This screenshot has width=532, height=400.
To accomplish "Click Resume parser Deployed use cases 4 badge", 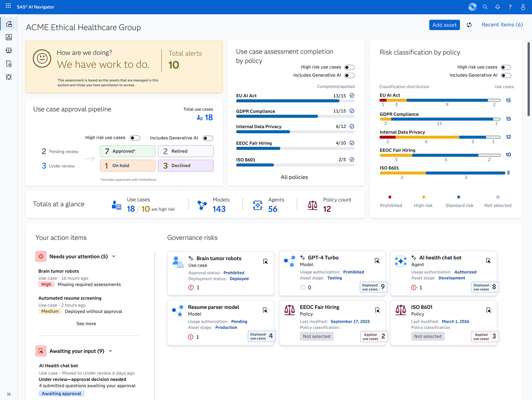I will [262, 336].
